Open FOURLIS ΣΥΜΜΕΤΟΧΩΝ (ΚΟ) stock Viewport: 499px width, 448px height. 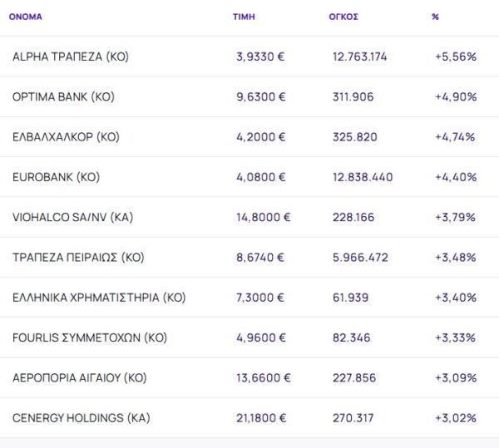pyautogui.click(x=90, y=337)
